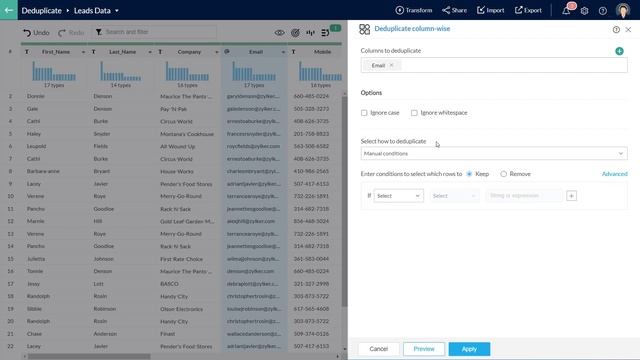Expand the Email column dropdown
The width and height of the screenshot is (640, 360).
(283, 52)
